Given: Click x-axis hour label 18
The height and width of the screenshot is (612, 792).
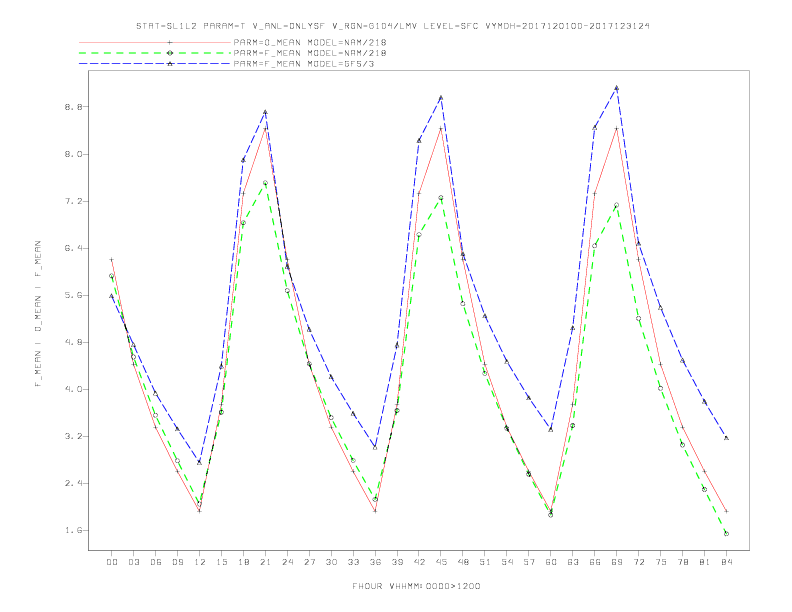Looking at the screenshot, I should pyautogui.click(x=243, y=562).
